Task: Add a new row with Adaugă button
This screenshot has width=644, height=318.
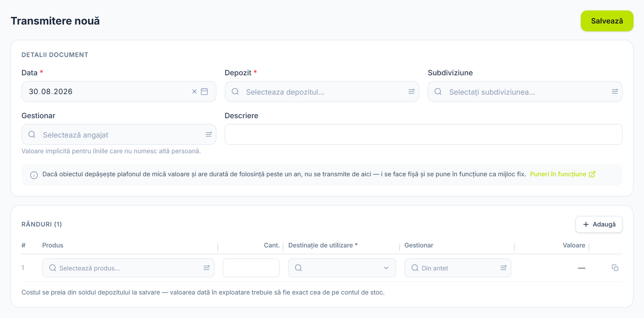Action: pyautogui.click(x=599, y=224)
